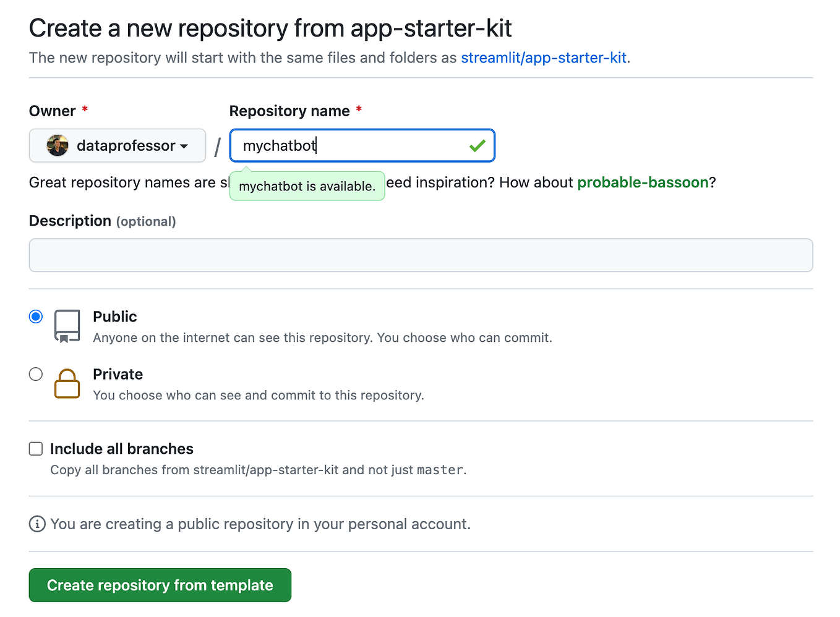Select the Private radio button
840x617 pixels.
click(36, 374)
